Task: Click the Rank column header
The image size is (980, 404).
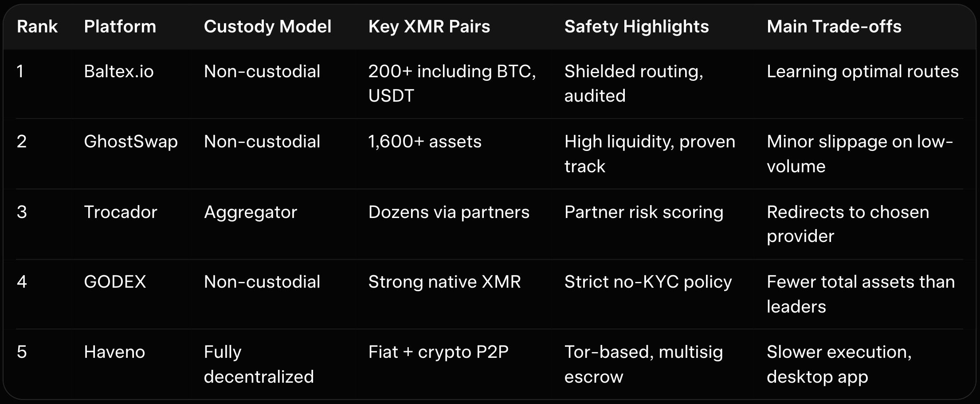Action: pyautogui.click(x=37, y=27)
